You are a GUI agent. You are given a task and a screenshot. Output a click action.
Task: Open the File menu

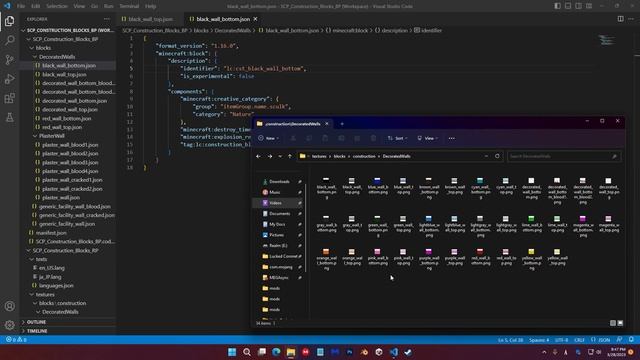[21, 6]
